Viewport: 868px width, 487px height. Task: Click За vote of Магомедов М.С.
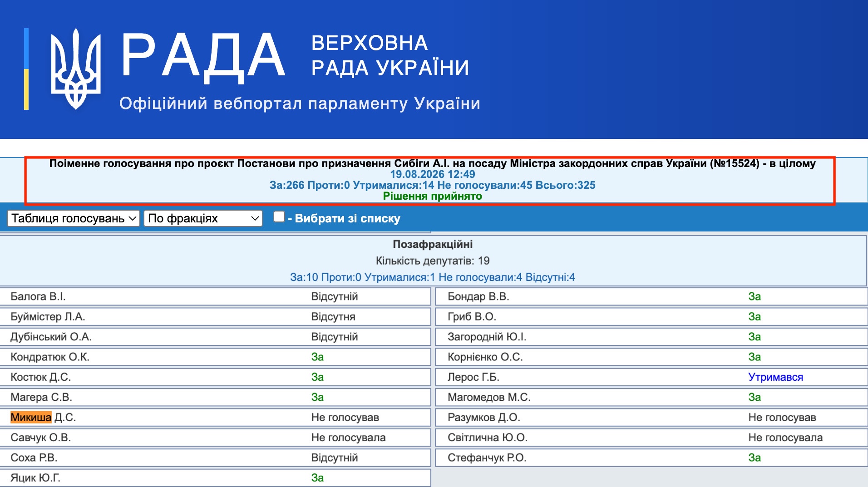pos(755,397)
